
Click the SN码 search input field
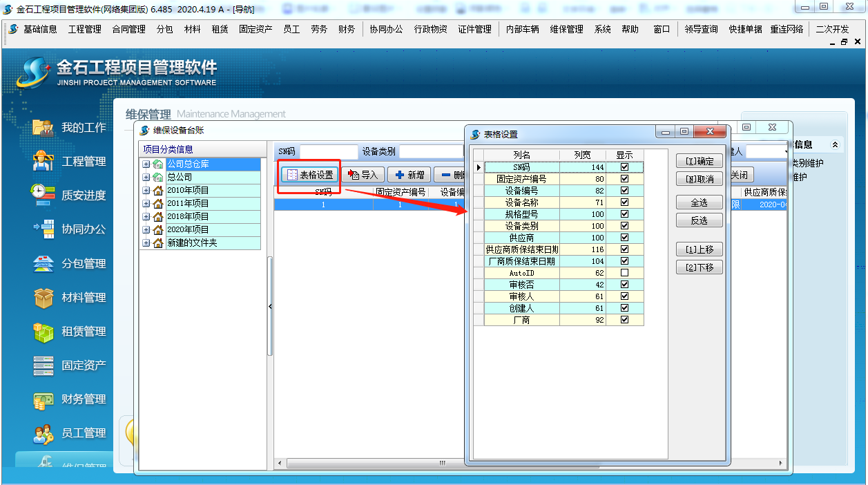[x=329, y=151]
